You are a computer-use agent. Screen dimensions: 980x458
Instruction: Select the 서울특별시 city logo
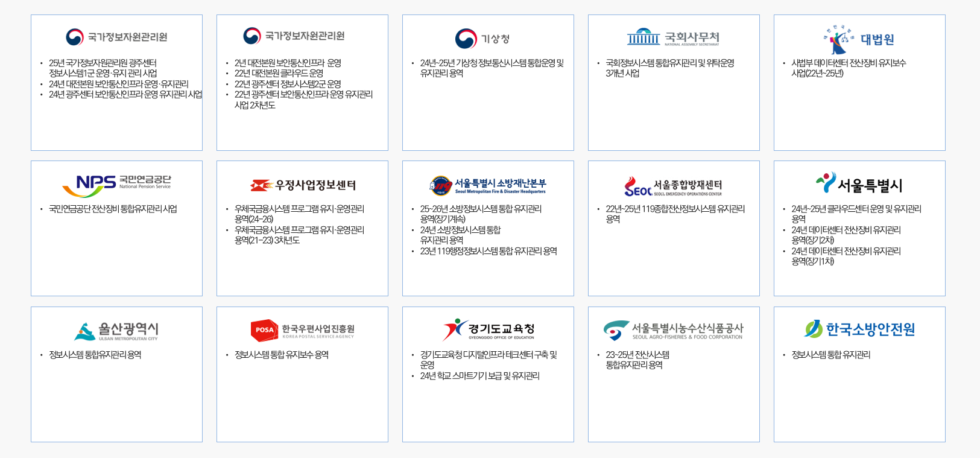coord(859,183)
